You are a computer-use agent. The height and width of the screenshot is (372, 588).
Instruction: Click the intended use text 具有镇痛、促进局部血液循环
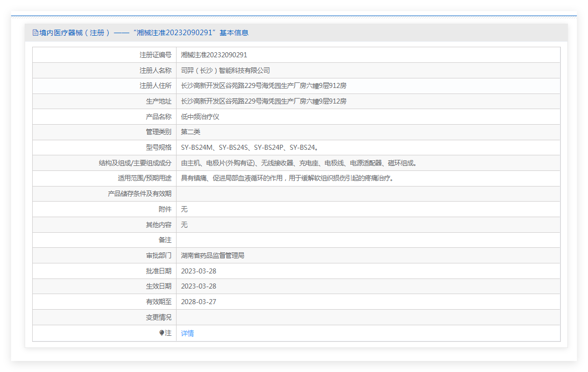tap(288, 178)
